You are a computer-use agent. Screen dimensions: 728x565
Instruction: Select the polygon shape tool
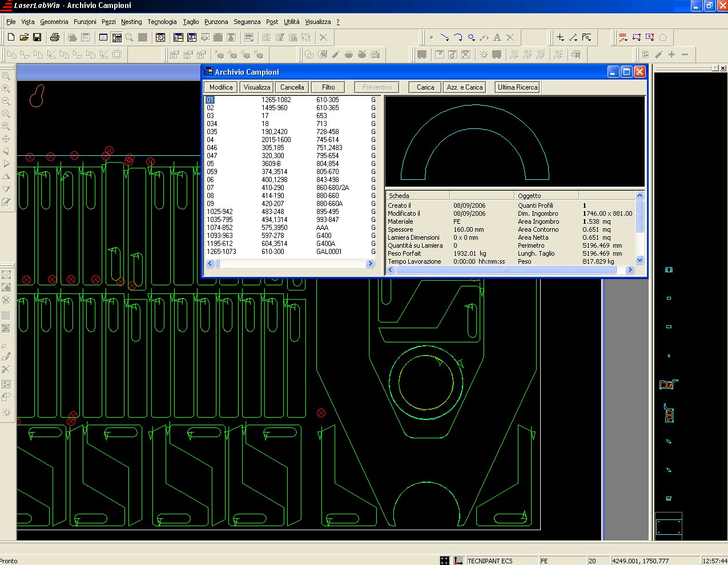tap(663, 37)
